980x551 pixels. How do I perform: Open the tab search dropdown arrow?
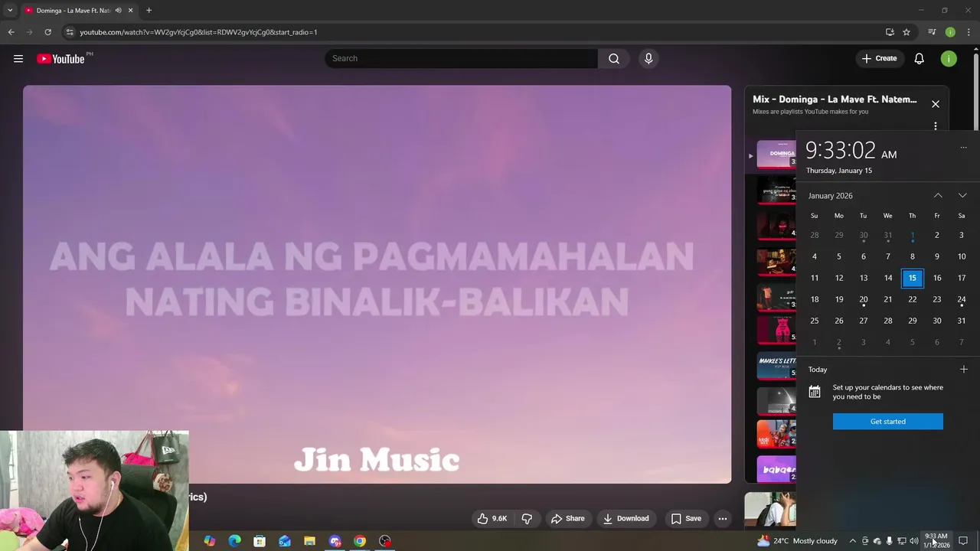[x=10, y=11]
